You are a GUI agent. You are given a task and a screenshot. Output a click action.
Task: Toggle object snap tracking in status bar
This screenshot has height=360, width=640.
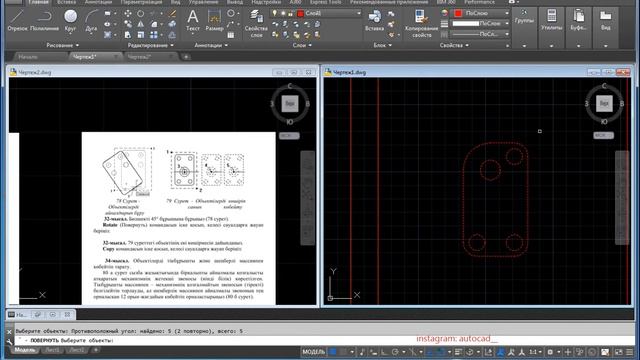coord(429,352)
